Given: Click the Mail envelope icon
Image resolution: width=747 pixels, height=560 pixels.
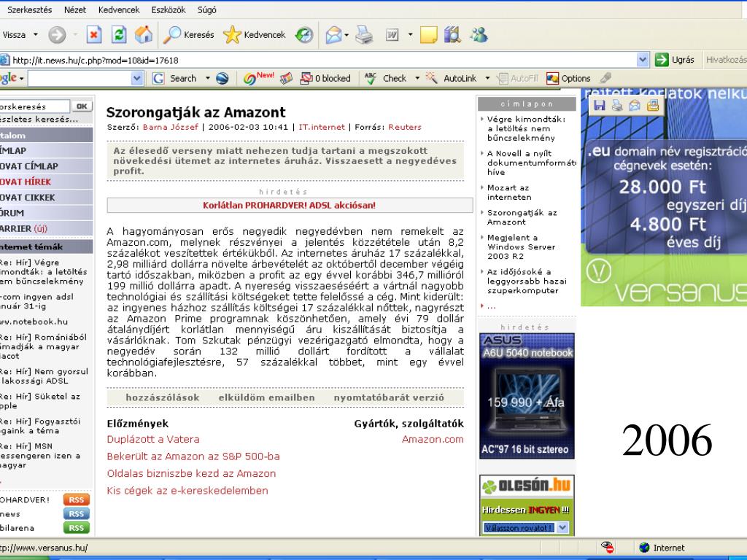Looking at the screenshot, I should pos(333,35).
